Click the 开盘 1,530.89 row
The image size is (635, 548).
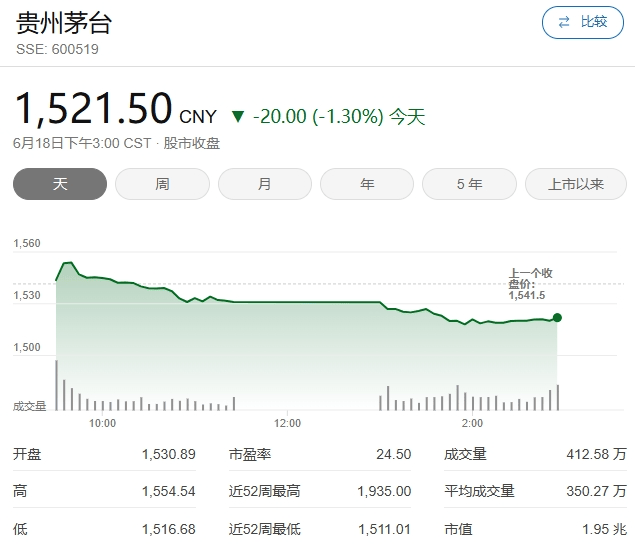coord(104,454)
